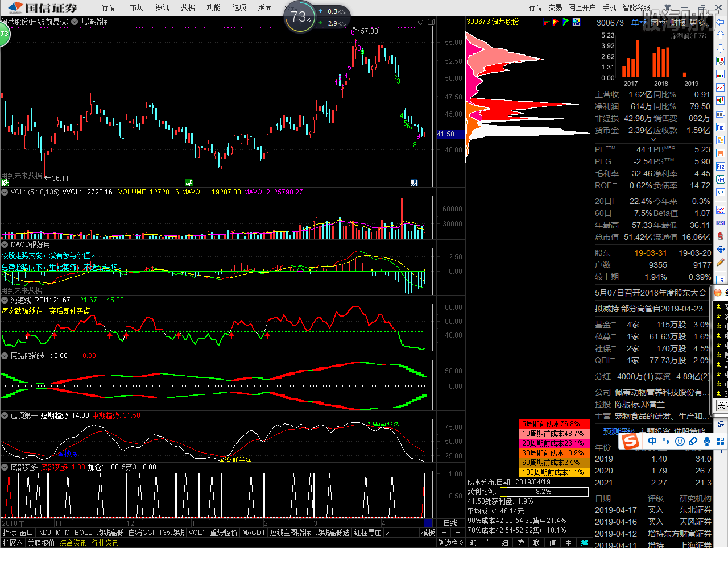Viewport: 728px width, 582px height.
Task: Click the 73% network speed widget
Action: tap(300, 18)
